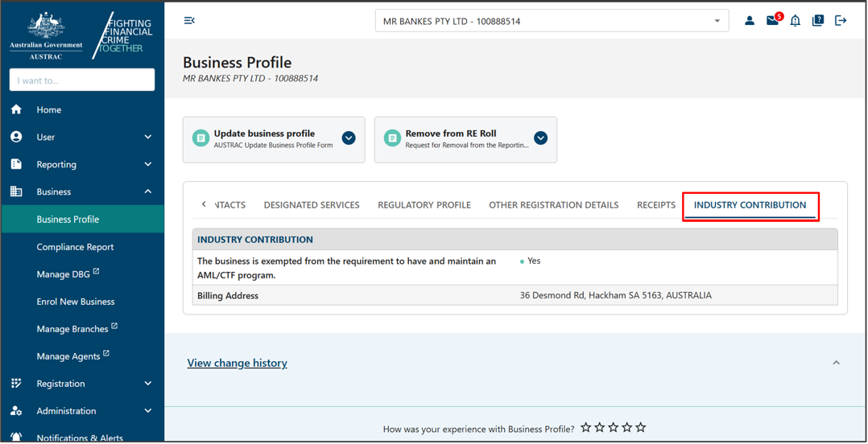Expand the Administration sidebar menu chevron
The width and height of the screenshot is (868, 444).
(x=148, y=411)
